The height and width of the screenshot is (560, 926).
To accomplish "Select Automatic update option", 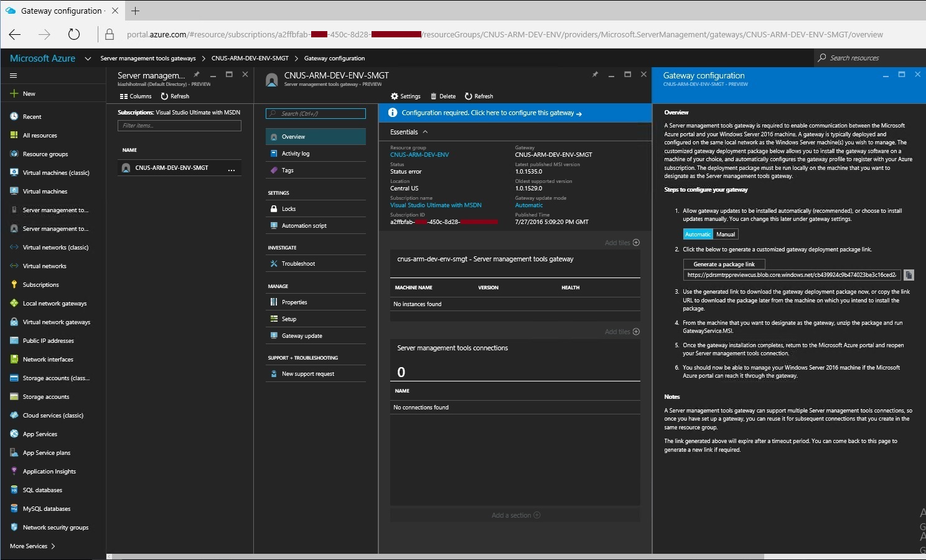I will pos(698,235).
